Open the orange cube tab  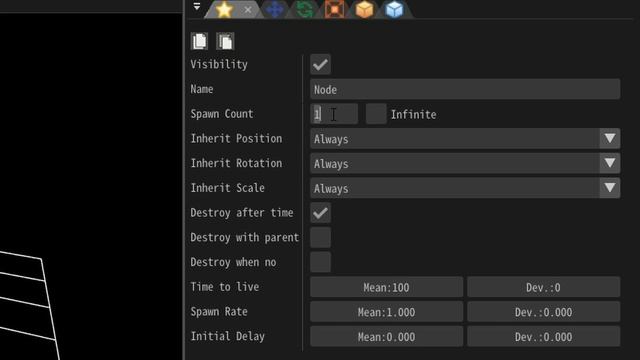coord(364,9)
